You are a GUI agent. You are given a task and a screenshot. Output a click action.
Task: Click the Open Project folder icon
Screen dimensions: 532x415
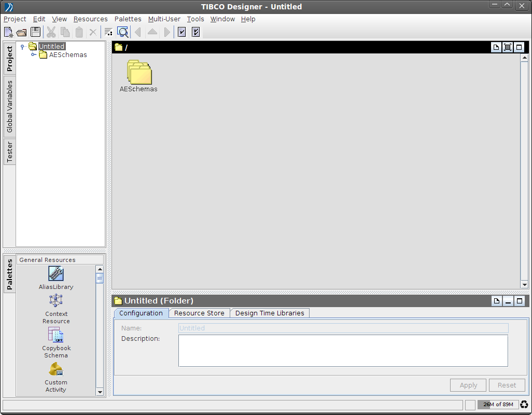[x=22, y=32]
